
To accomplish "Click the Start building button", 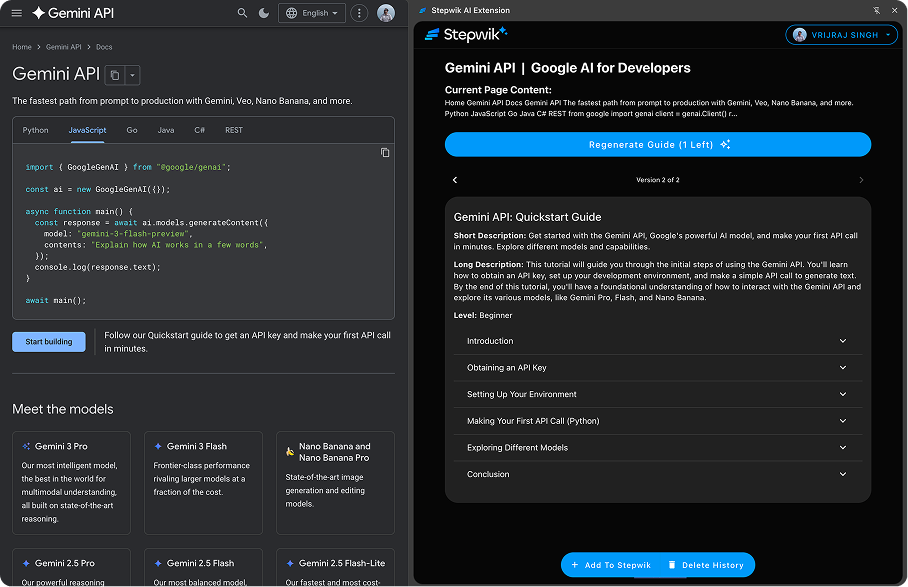I will click(49, 342).
